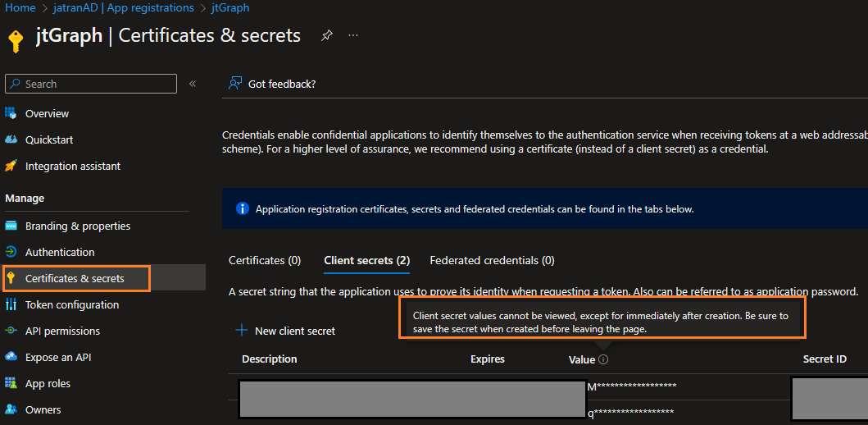Click the jtGraph breadcrumb link
The height and width of the screenshot is (425, 868).
(x=230, y=7)
